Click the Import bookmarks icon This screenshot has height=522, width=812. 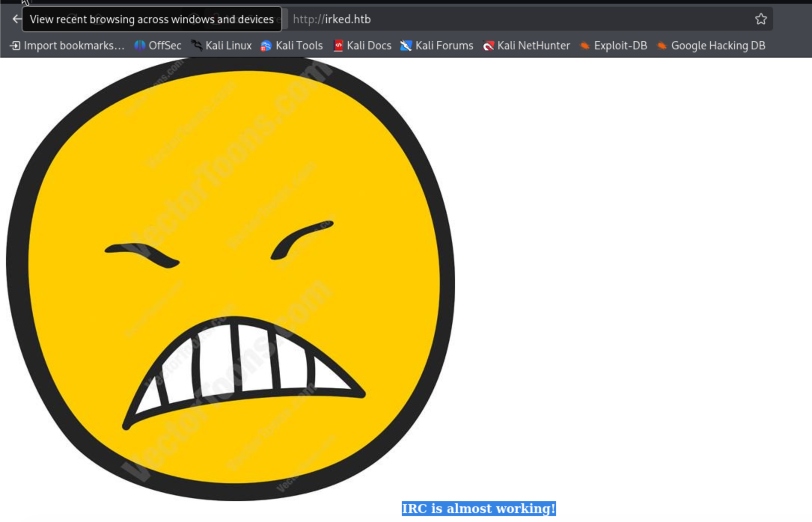[15, 46]
